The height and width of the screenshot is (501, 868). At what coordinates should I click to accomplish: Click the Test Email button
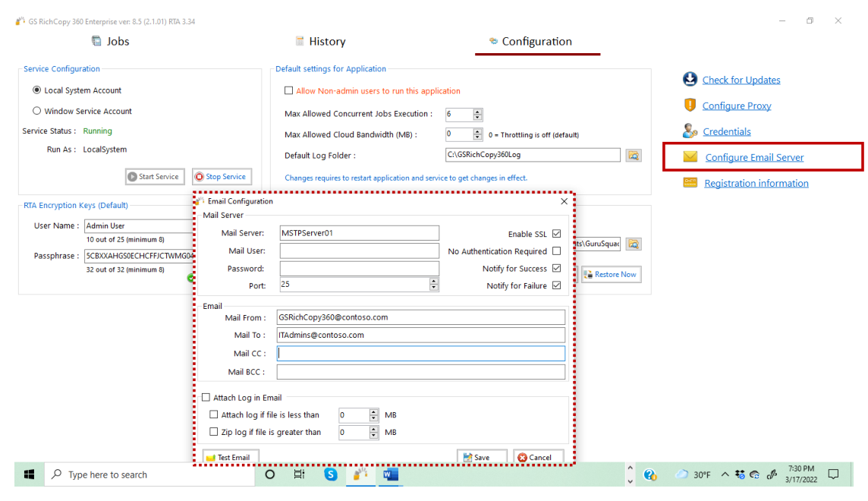pyautogui.click(x=231, y=457)
